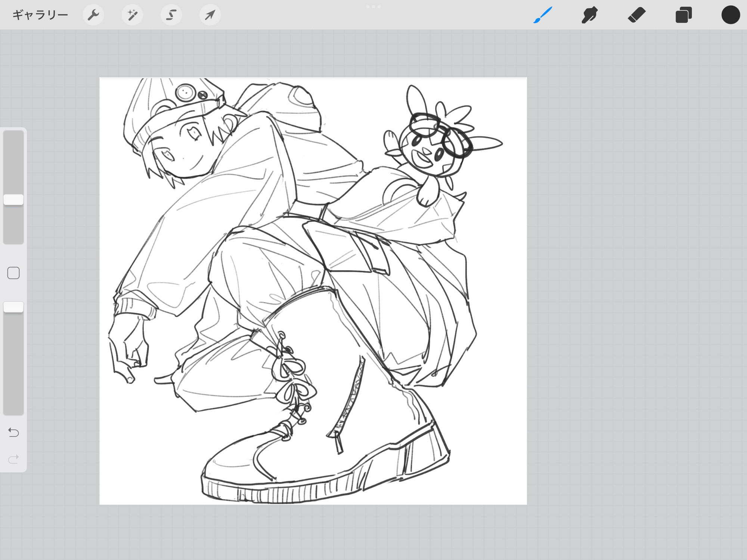The image size is (747, 560).
Task: Select the Brush tool
Action: 543,15
